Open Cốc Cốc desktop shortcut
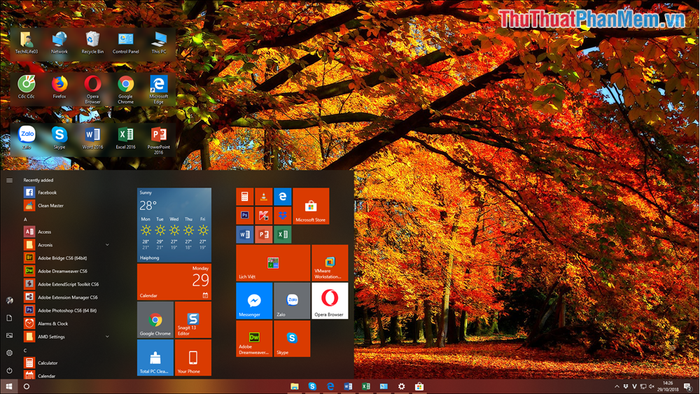Screen dimensions: 700x394 click(x=26, y=87)
